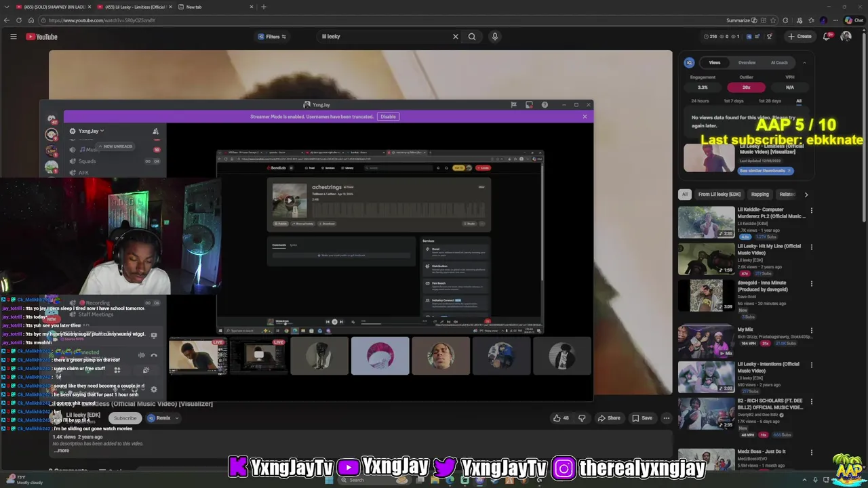Image resolution: width=868 pixels, height=488 pixels.
Task: Switch to Overview tab in vidIQ panel
Action: click(x=747, y=62)
